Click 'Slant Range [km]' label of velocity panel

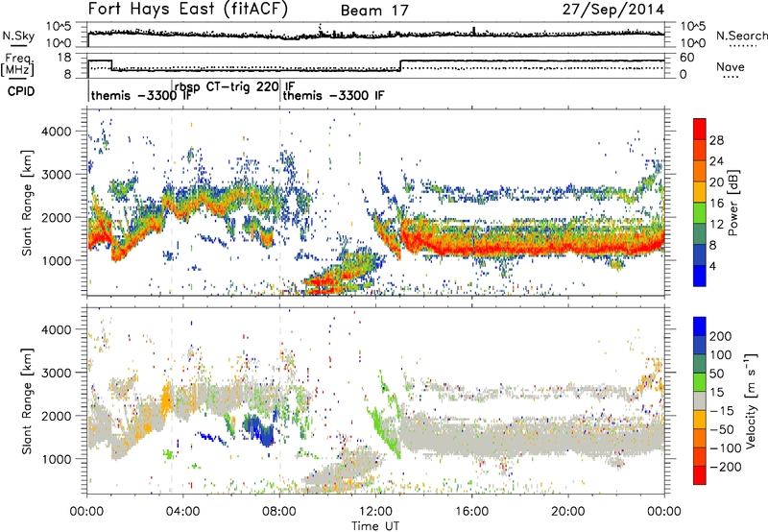(x=27, y=400)
